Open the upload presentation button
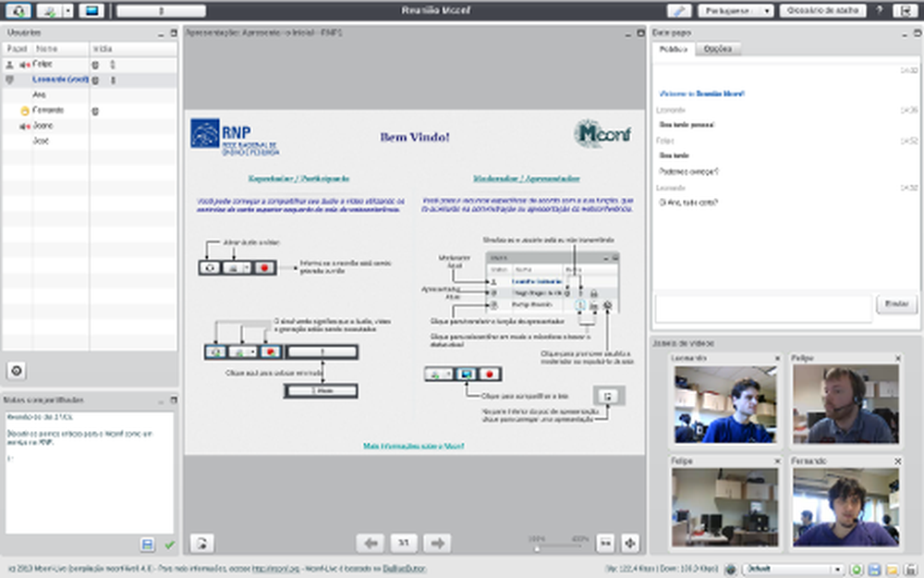Screen dimensions: 924x578 (201, 543)
